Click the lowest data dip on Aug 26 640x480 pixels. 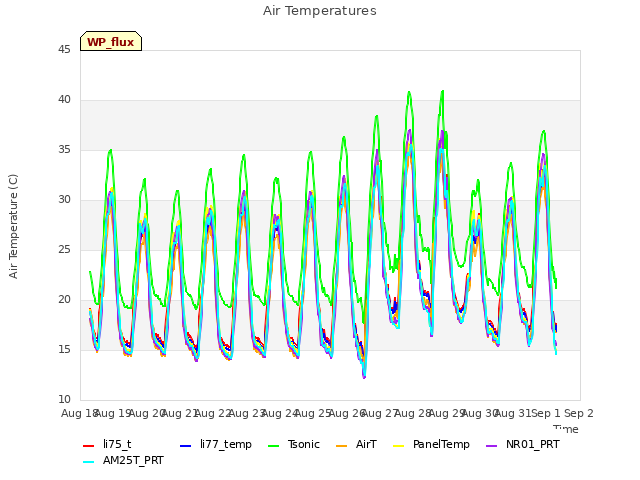pyautogui.click(x=364, y=378)
